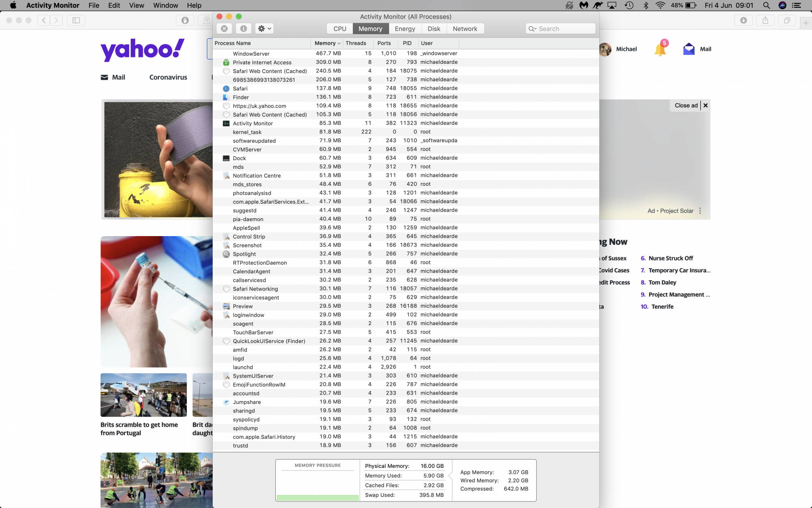Open Brits scramble to get home story
The height and width of the screenshot is (508, 812).
pyautogui.click(x=139, y=429)
